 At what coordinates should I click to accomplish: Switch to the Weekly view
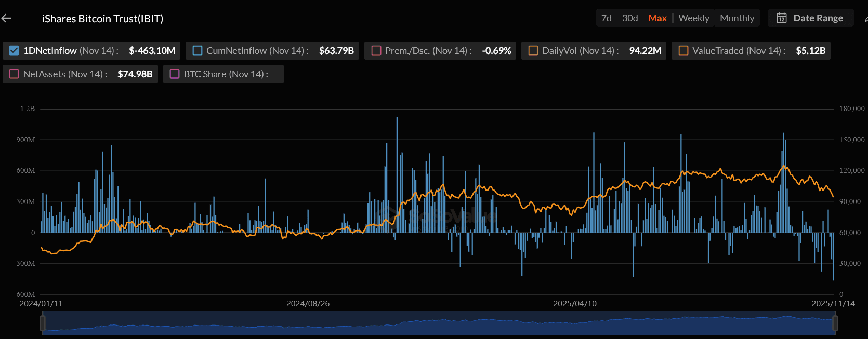point(693,18)
